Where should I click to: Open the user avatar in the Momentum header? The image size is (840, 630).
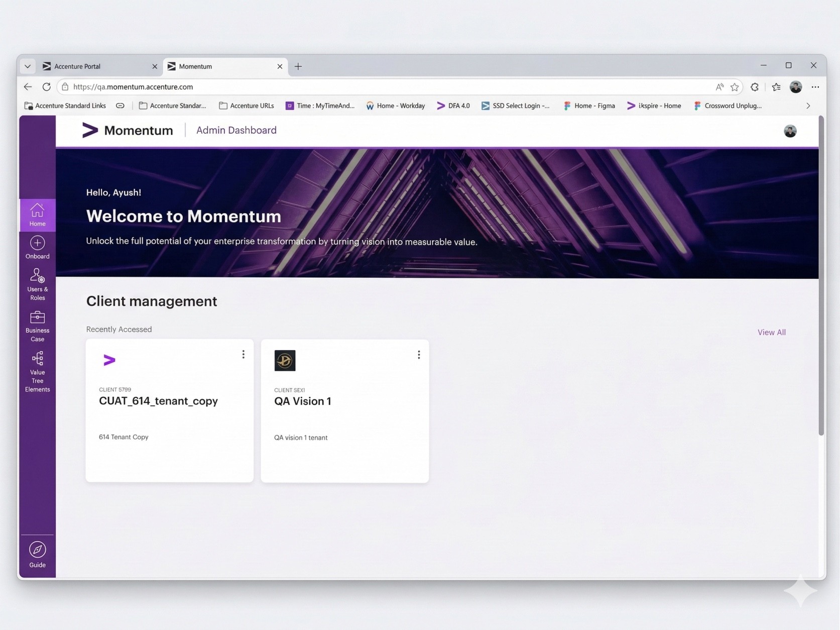[790, 131]
